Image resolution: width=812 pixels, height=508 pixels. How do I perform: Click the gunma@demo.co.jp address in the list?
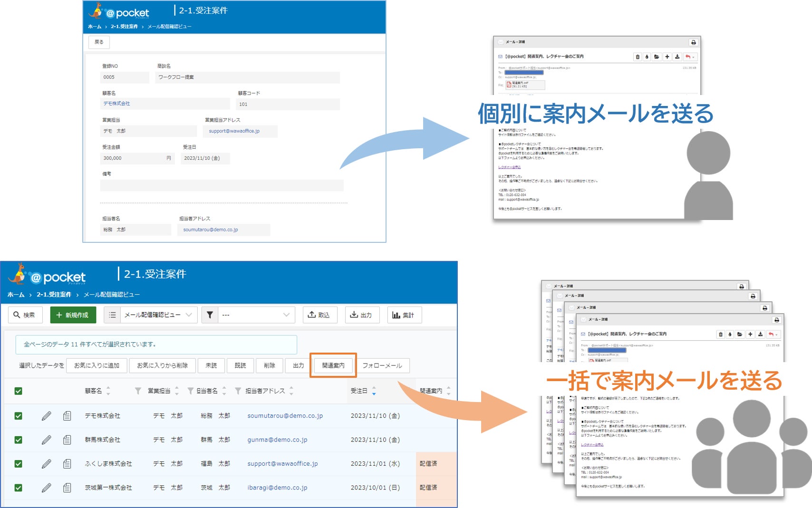click(277, 440)
